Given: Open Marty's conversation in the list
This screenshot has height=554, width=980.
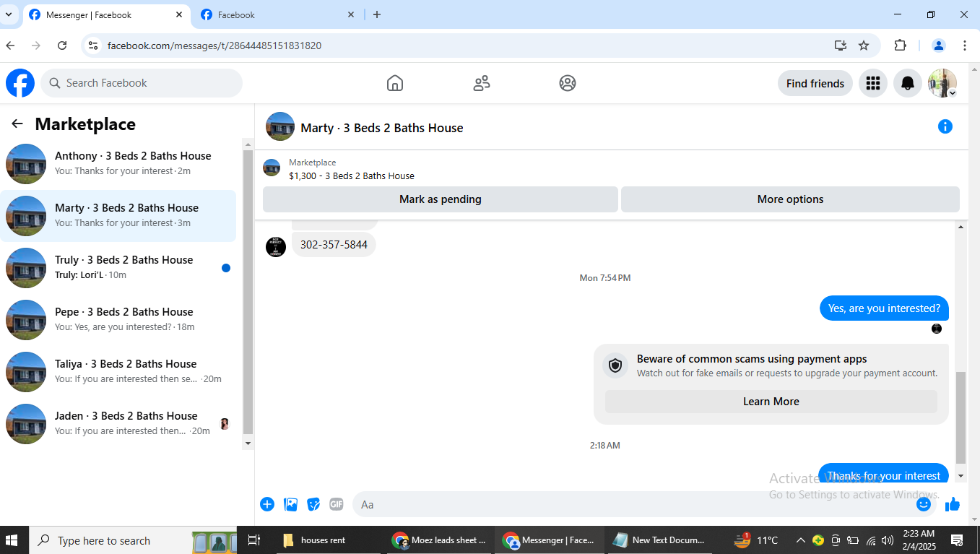Looking at the screenshot, I should point(118,216).
